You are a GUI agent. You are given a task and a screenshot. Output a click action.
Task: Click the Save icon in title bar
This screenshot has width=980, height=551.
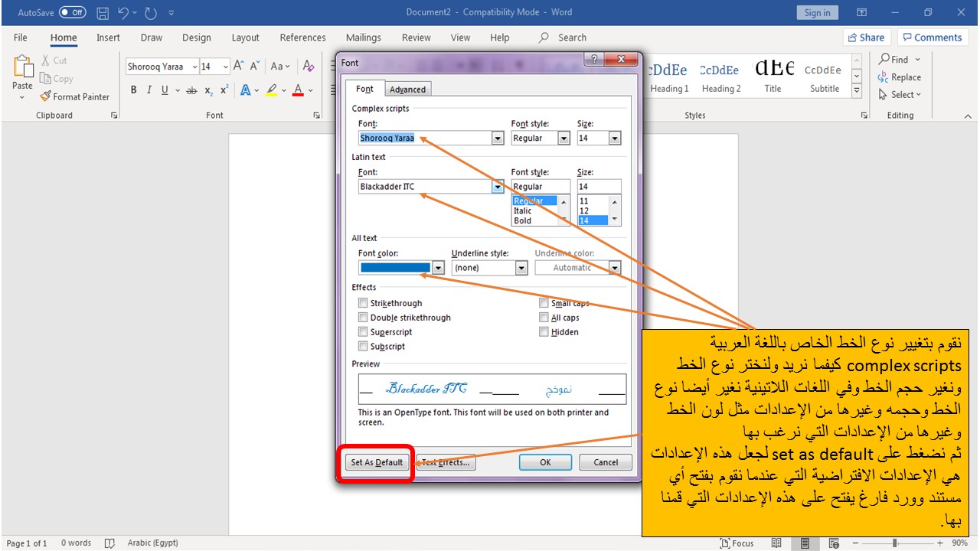(103, 13)
